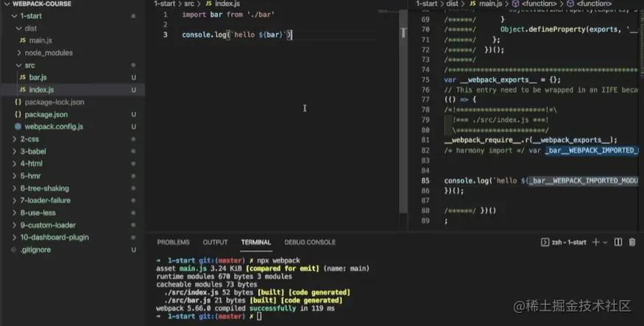Viewport: 644px width, 326px height.
Task: Open bar.js in the explorer
Action: coord(38,77)
